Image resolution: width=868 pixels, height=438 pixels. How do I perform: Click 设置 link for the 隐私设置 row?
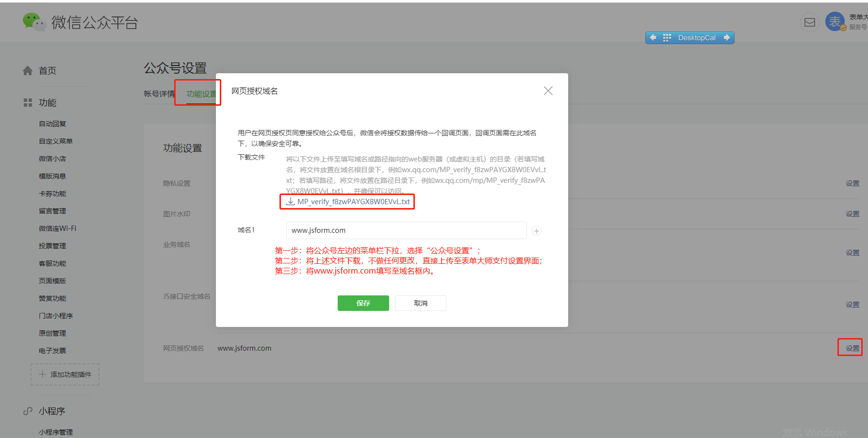(852, 183)
